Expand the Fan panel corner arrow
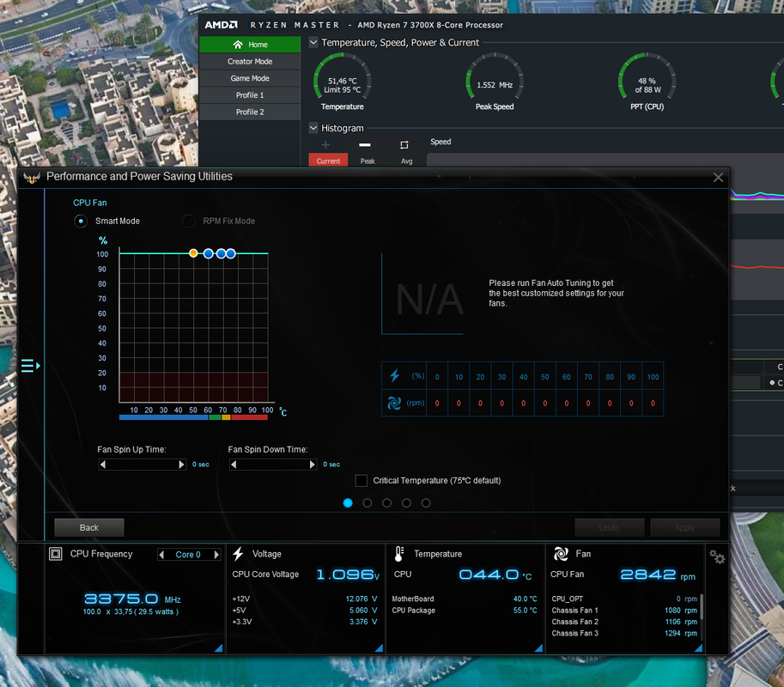The height and width of the screenshot is (687, 784). pyautogui.click(x=698, y=648)
